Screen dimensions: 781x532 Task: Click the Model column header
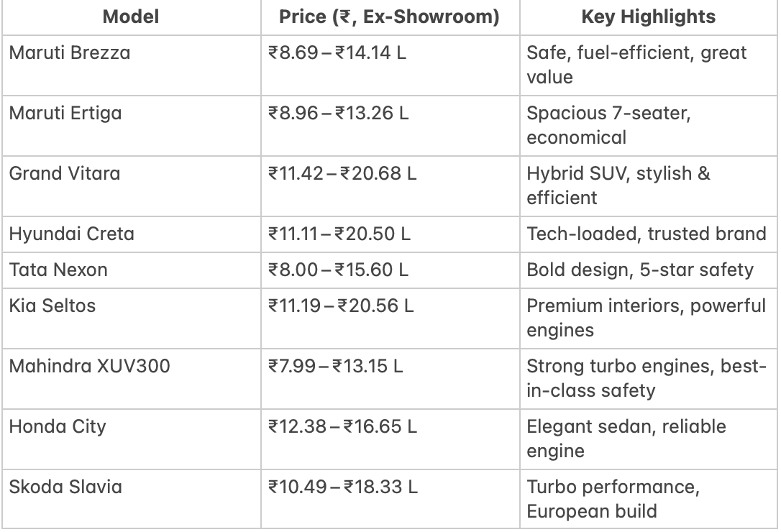(131, 17)
